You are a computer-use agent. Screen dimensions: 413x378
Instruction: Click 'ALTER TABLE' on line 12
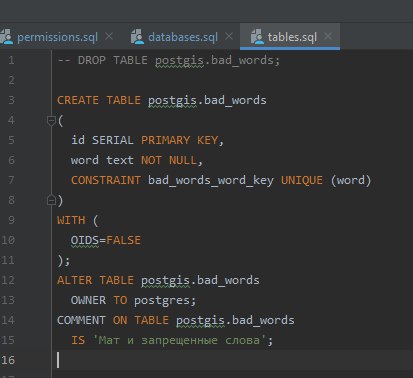[x=95, y=280]
